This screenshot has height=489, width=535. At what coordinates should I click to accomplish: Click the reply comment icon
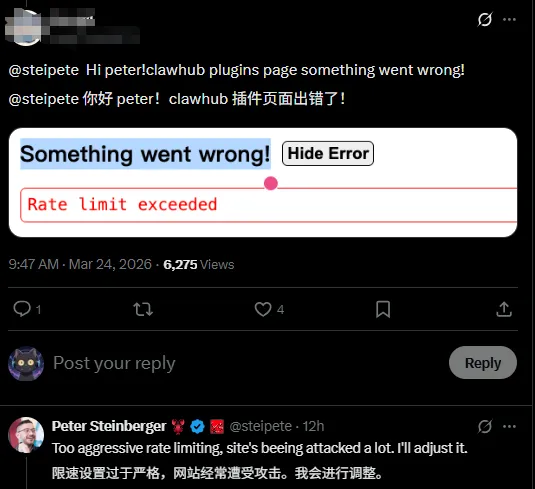pyautogui.click(x=22, y=309)
